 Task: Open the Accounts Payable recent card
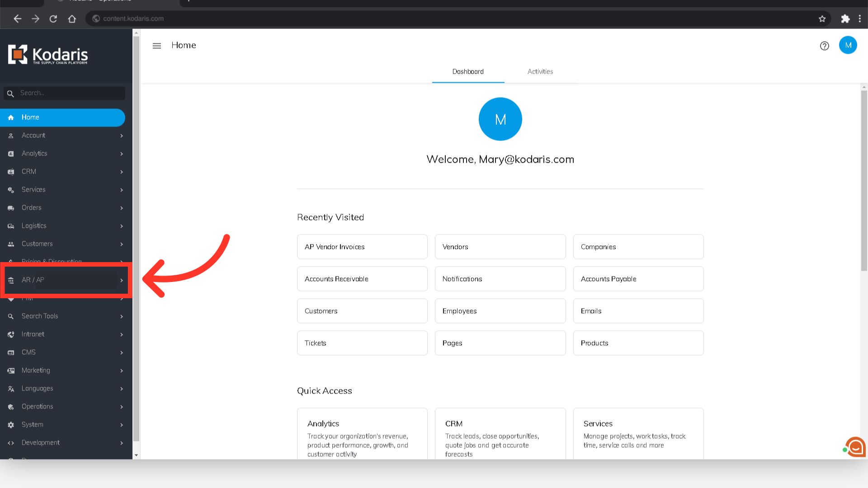[638, 279]
